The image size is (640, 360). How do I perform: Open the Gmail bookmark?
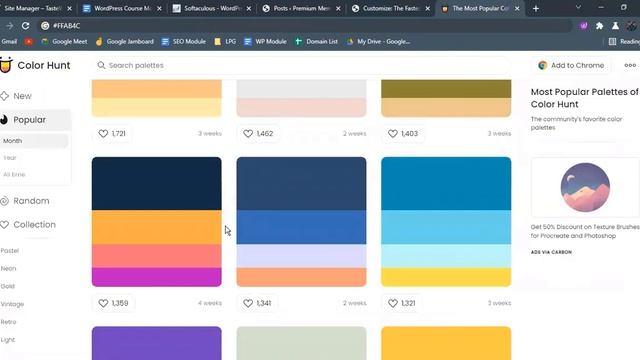click(9, 42)
